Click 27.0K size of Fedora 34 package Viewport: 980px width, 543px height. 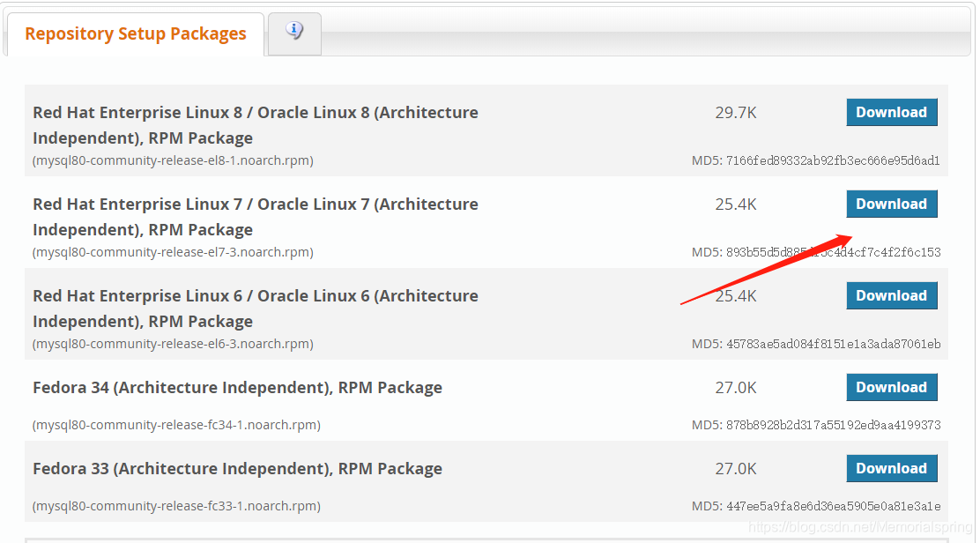(736, 388)
